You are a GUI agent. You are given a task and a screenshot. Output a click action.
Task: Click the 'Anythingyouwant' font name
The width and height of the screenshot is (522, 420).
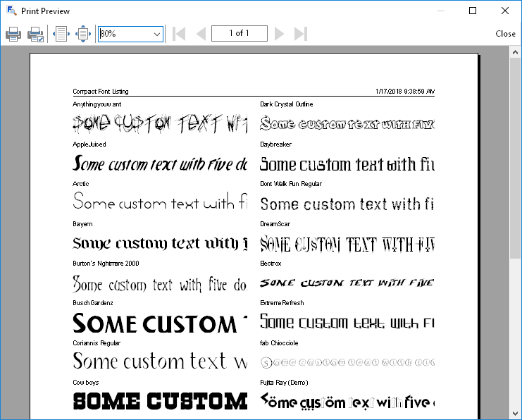[x=97, y=104]
